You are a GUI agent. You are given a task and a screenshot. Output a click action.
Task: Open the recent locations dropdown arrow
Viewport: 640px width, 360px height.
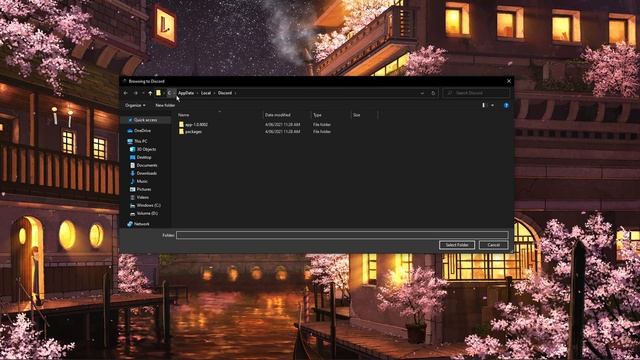pyautogui.click(x=143, y=93)
